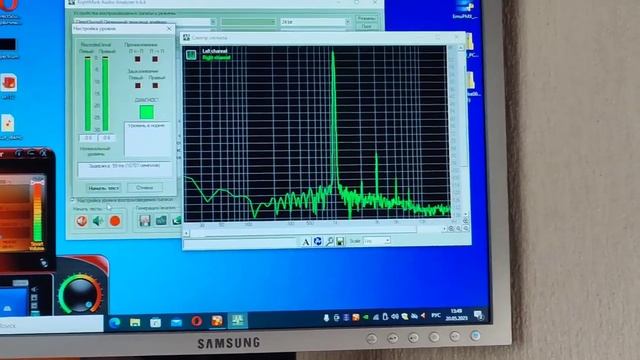Click the round volume knob in sound panel

(80, 295)
